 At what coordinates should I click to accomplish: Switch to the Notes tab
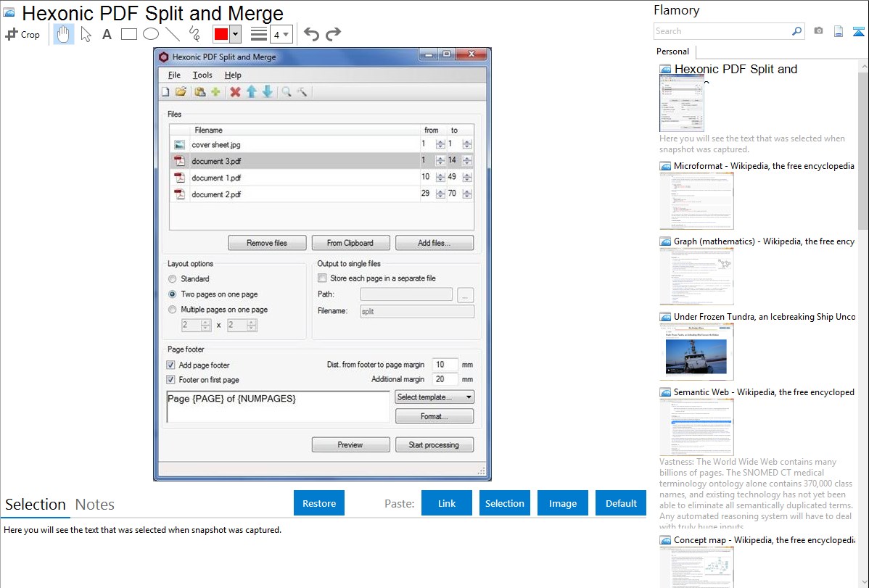coord(95,505)
